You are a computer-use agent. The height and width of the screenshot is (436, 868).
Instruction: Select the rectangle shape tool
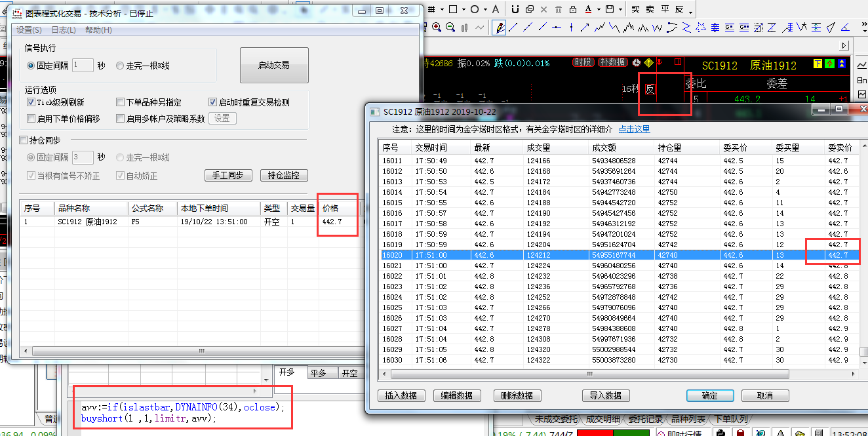[x=453, y=9]
